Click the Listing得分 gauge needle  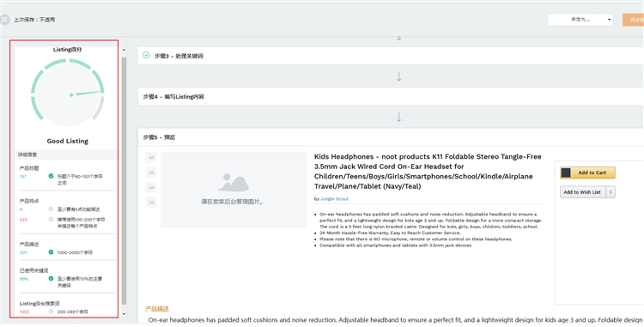pos(85,94)
